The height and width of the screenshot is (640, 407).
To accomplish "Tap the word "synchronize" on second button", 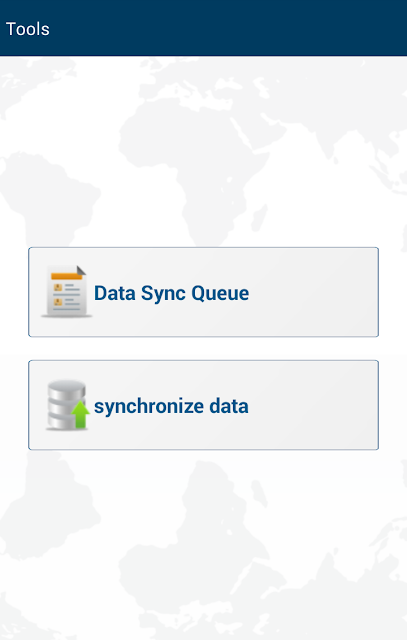I will (149, 407).
